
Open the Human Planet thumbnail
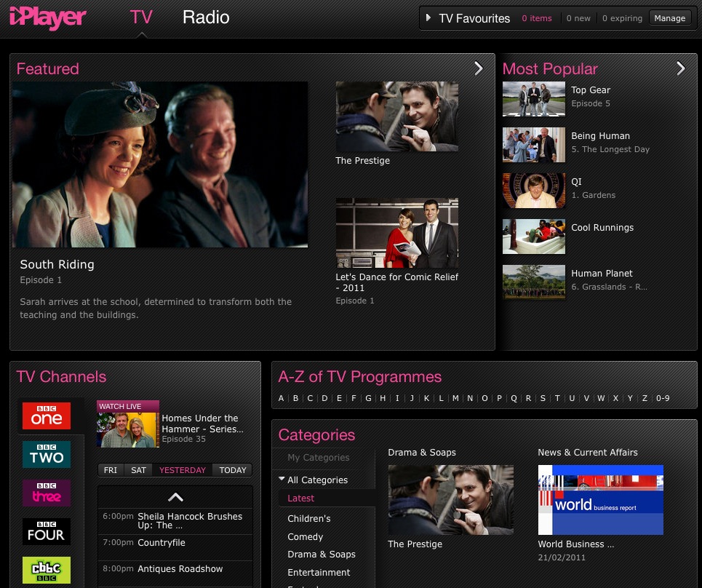coord(534,282)
